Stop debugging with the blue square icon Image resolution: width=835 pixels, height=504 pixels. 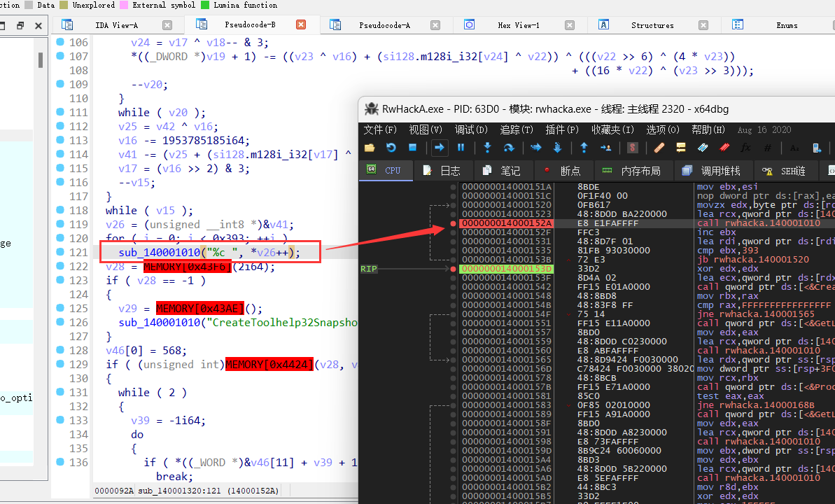coord(412,148)
